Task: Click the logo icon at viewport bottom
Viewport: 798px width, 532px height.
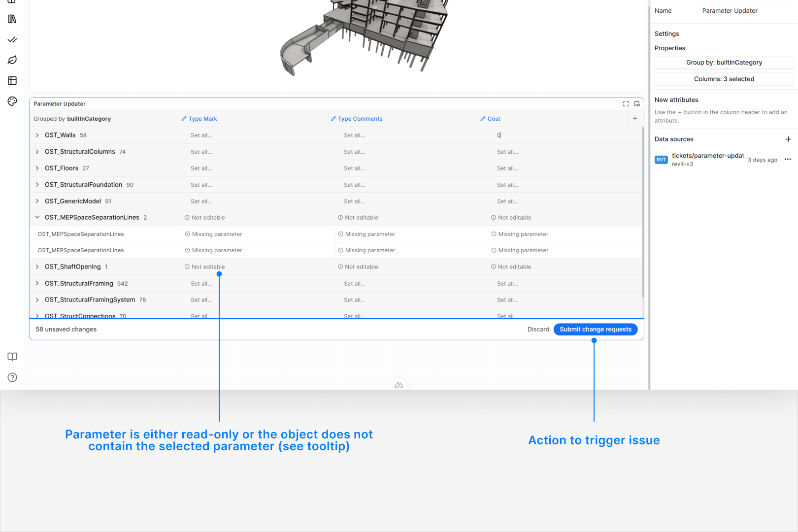Action: pos(399,385)
